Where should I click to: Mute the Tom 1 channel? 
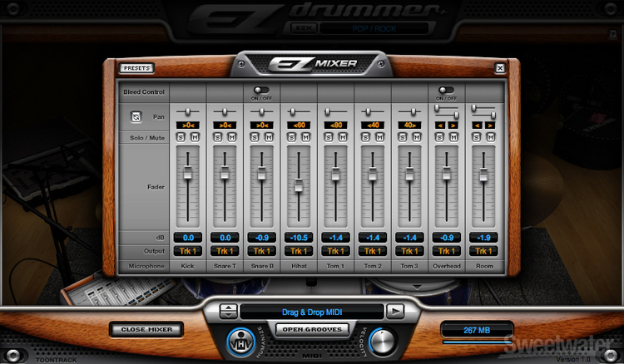point(343,137)
